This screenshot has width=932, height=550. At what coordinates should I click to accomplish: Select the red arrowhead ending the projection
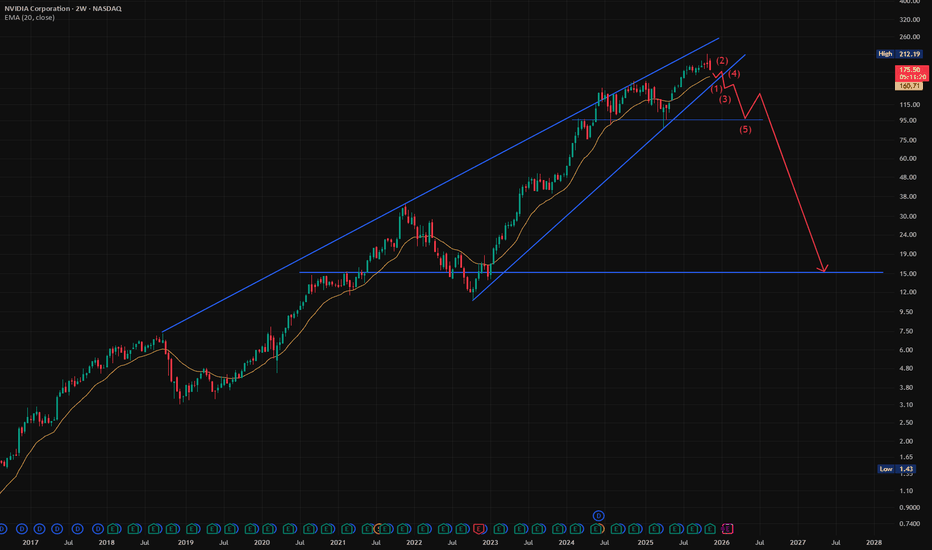823,268
